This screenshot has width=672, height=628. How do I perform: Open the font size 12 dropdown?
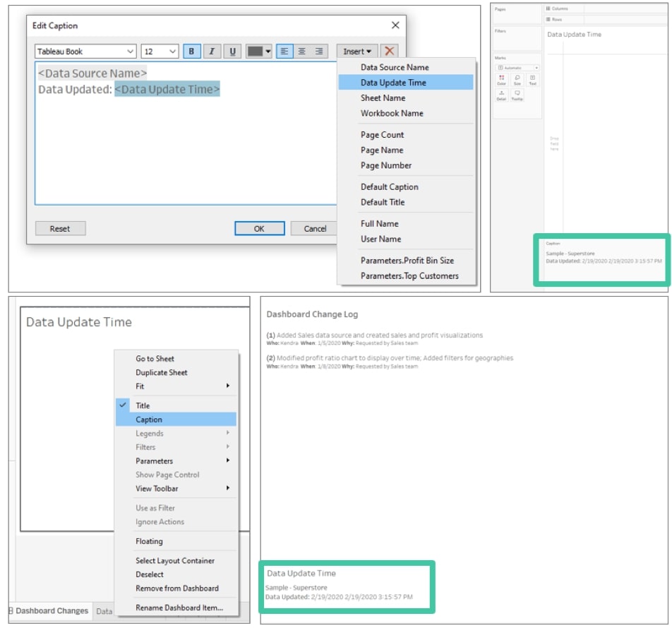coord(160,52)
